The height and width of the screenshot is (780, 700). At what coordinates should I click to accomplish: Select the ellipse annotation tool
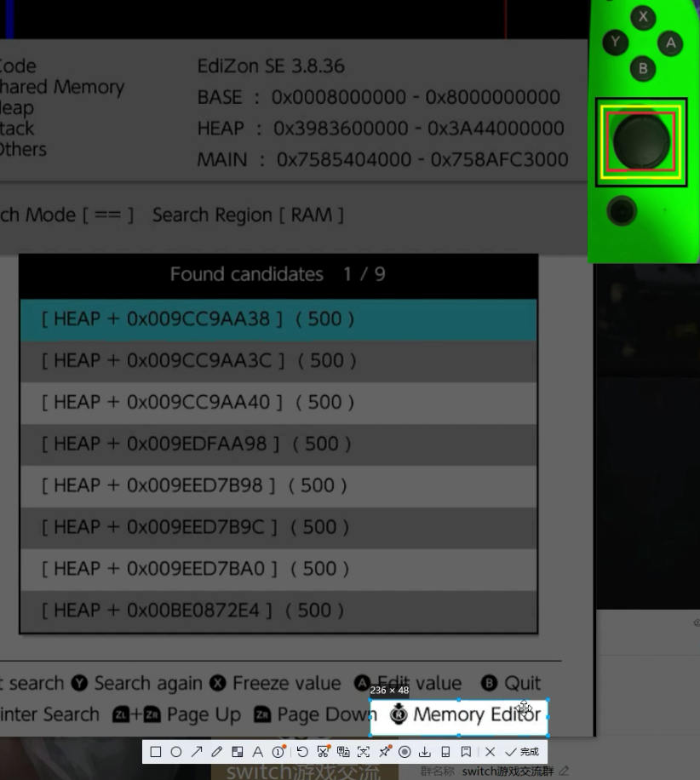[176, 752]
